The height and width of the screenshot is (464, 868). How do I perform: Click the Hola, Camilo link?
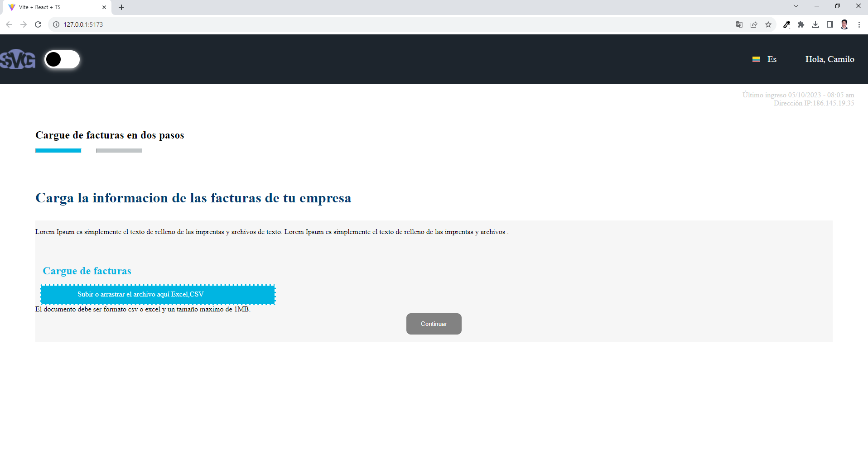pyautogui.click(x=829, y=59)
